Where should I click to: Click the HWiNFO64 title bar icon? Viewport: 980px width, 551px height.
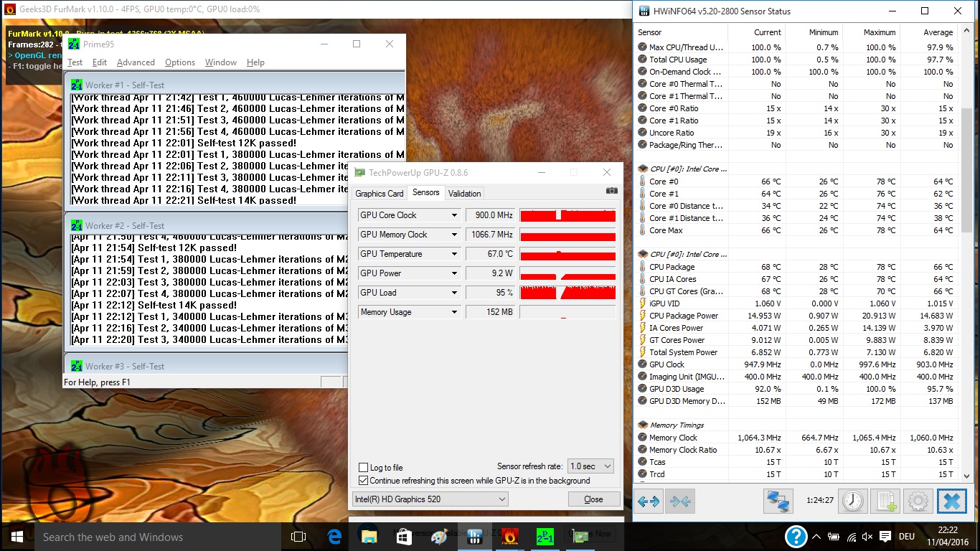(x=643, y=11)
